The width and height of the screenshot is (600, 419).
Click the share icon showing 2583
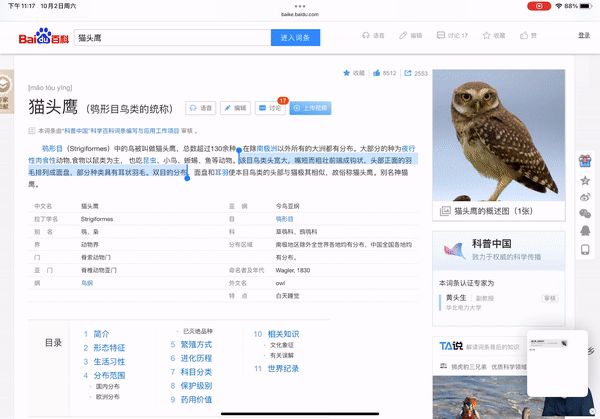click(408, 73)
